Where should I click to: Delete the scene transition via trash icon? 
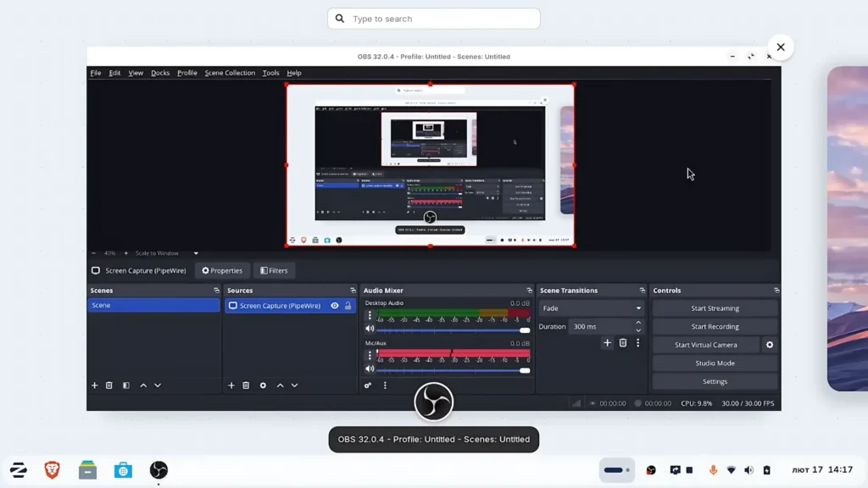click(x=623, y=343)
